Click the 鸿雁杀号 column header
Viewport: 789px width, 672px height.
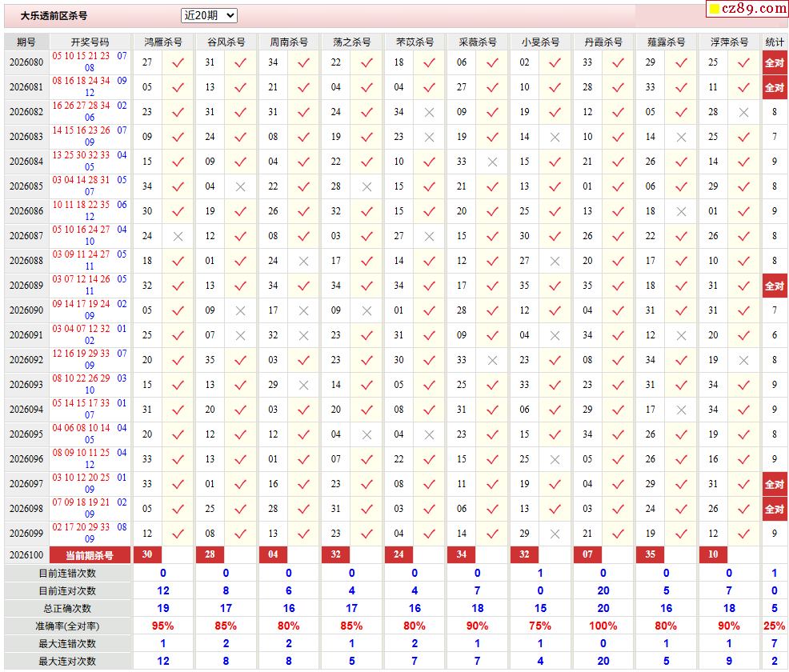(163, 42)
